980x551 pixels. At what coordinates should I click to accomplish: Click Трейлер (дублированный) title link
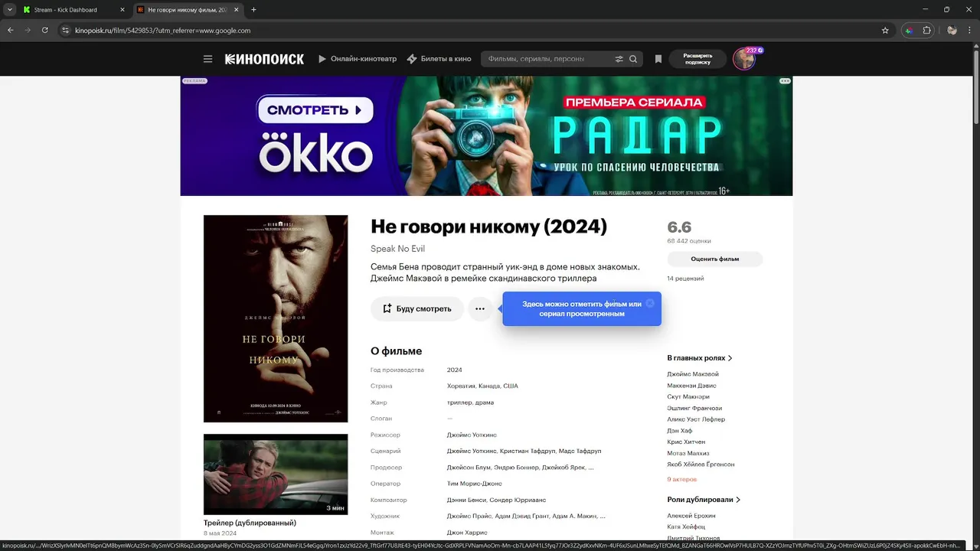[250, 523]
